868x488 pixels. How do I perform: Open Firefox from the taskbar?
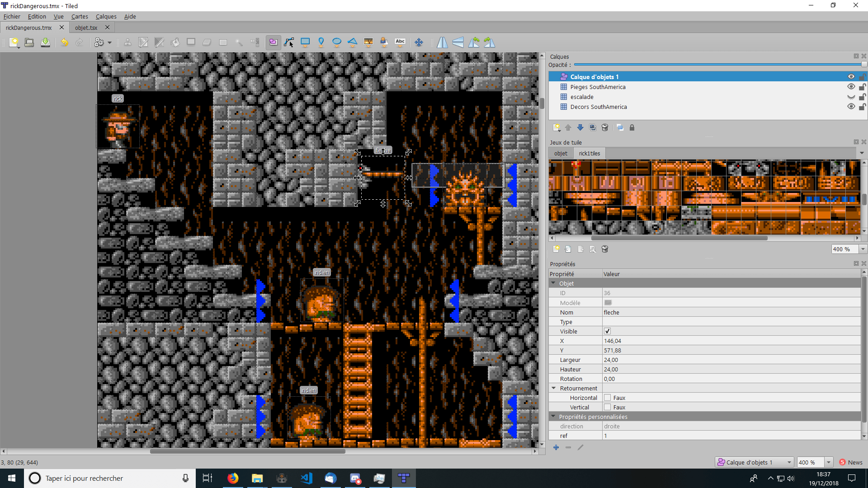pyautogui.click(x=233, y=478)
